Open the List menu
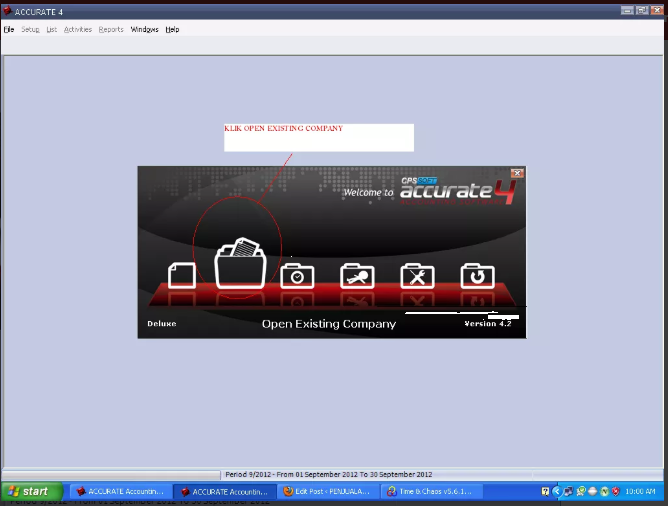668x506 pixels. (52, 30)
